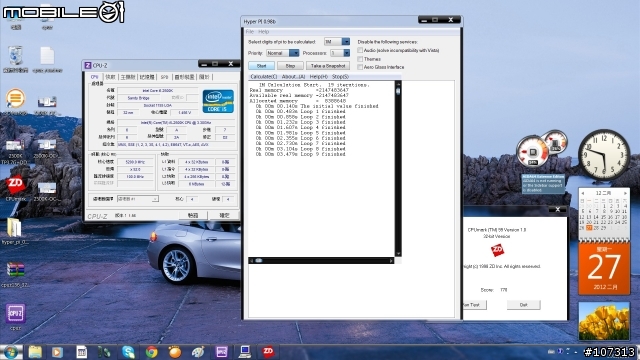Tick the Aero Glass Interface checkbox
Screen dimensions: 640x360
coord(360,67)
